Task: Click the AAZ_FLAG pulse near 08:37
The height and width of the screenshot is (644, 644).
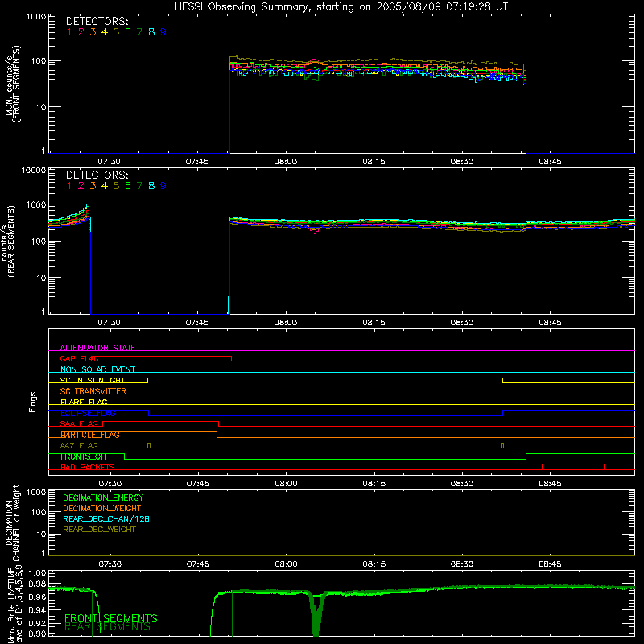Action: (502, 446)
